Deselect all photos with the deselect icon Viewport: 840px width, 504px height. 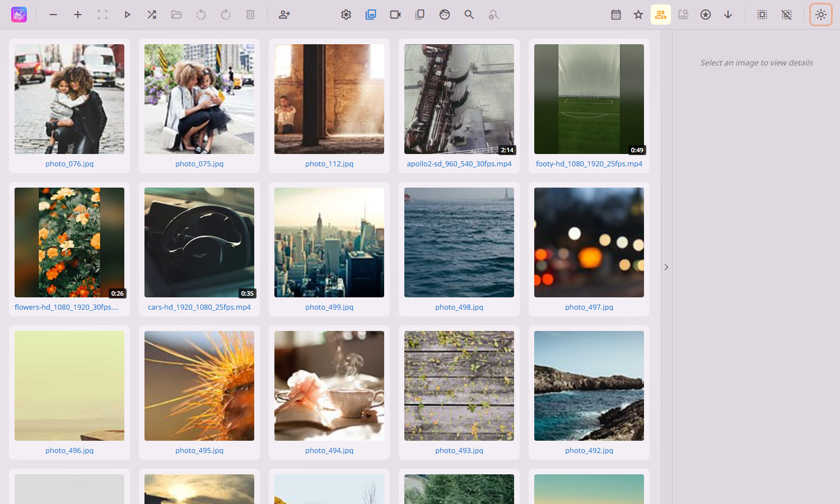click(x=786, y=15)
